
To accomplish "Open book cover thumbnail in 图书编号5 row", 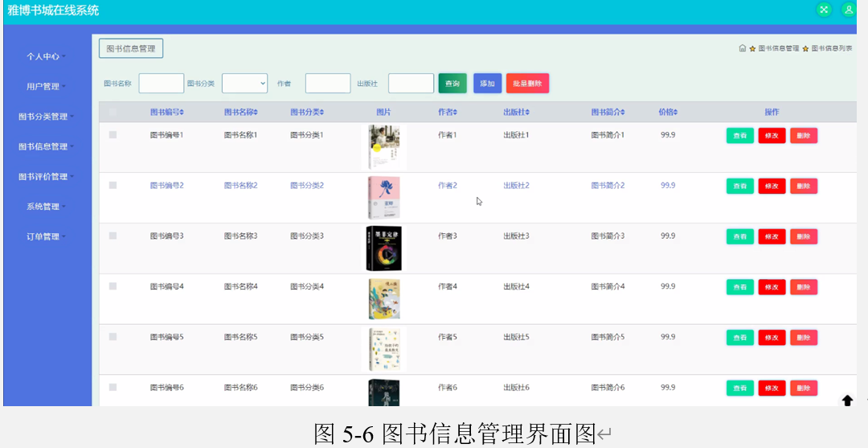I will 384,349.
